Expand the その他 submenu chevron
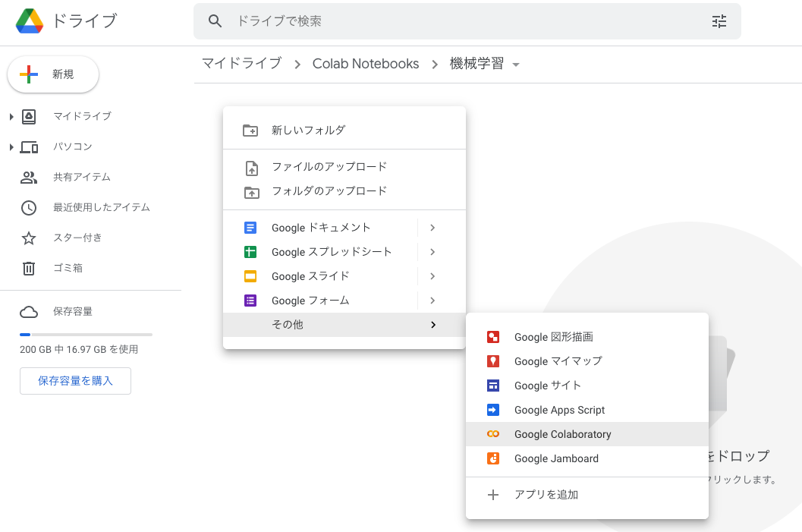The height and width of the screenshot is (532, 802). coord(433,325)
